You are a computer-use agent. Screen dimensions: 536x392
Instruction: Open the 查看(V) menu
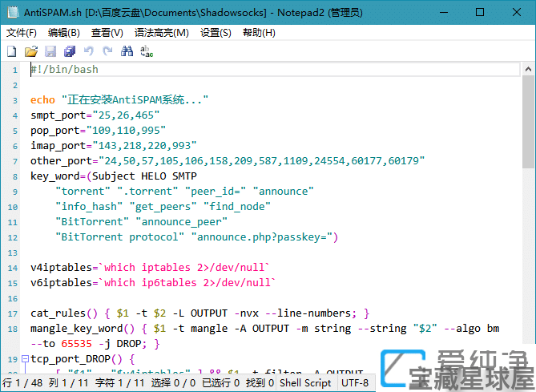pos(107,33)
